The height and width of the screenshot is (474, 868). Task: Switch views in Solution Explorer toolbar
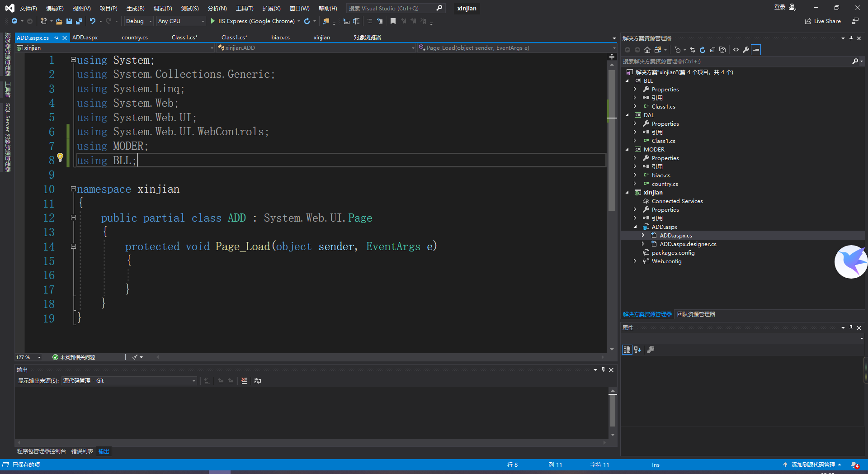658,50
